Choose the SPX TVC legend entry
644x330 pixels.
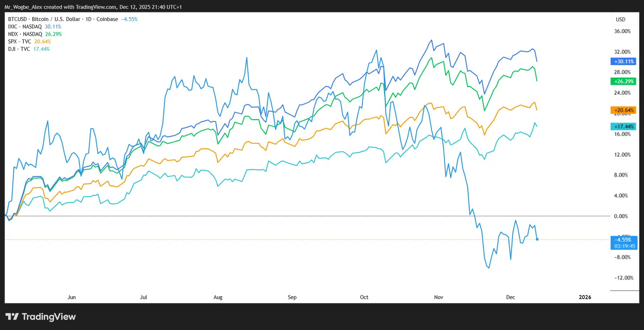pos(20,42)
